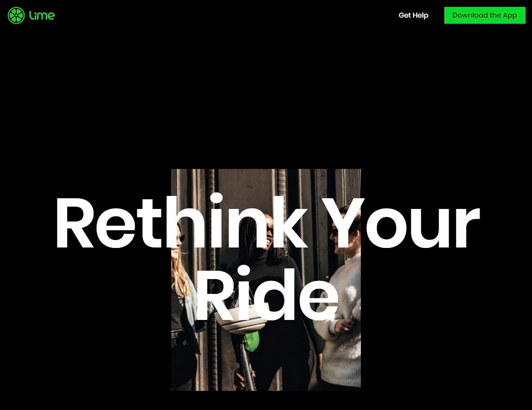Click the green scooter stem in photo

[x=252, y=341]
